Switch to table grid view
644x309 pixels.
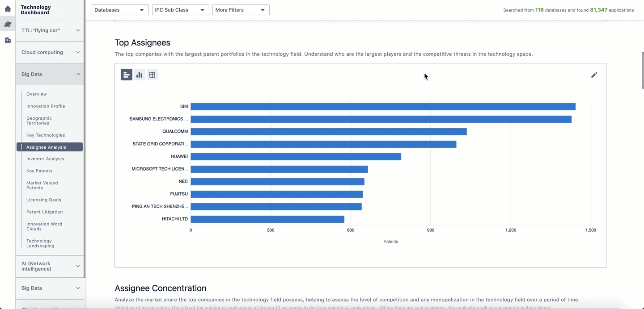153,75
